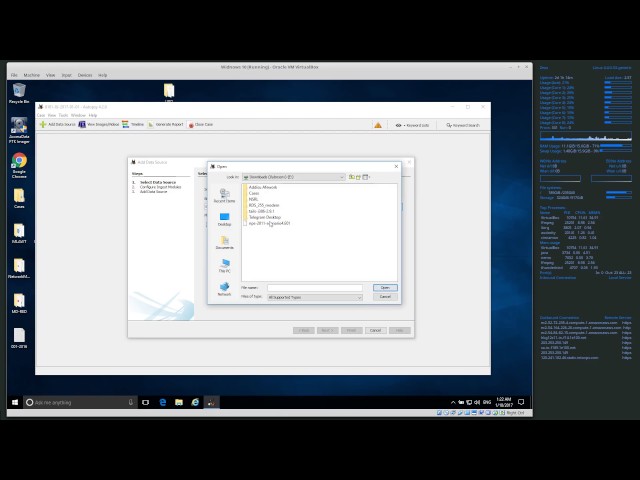The height and width of the screenshot is (480, 640).
Task: Open the View Images/Videos tool
Action: (x=99, y=124)
